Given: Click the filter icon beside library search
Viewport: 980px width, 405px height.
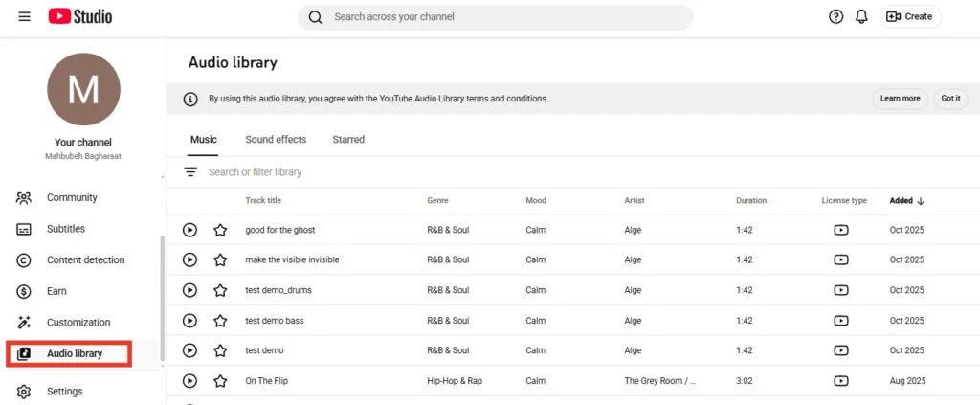Looking at the screenshot, I should coord(190,172).
